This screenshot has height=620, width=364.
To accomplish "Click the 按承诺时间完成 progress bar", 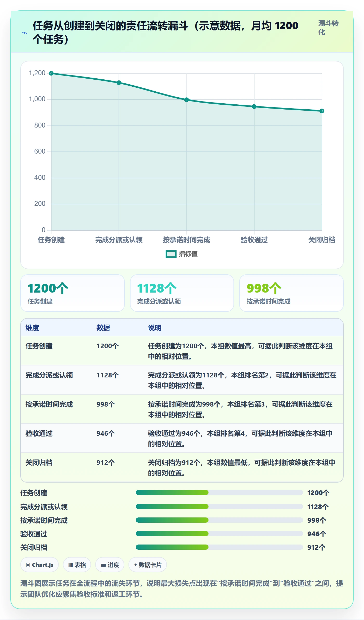I will [219, 520].
